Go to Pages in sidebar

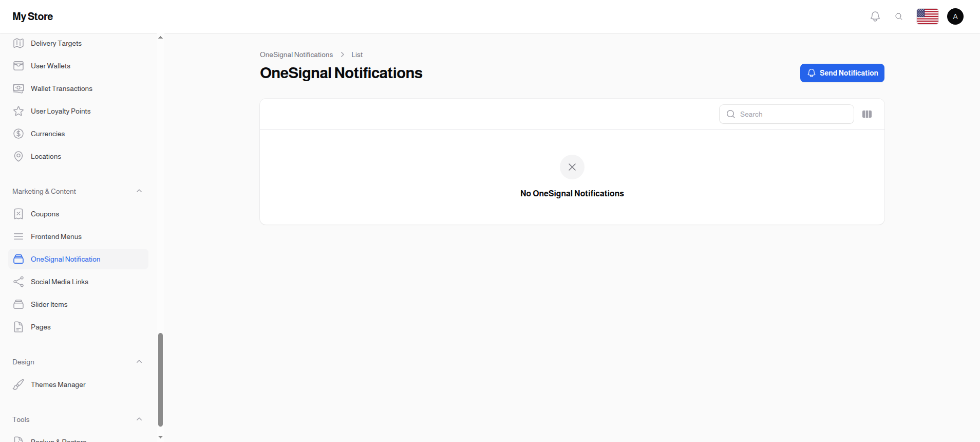pyautogui.click(x=78, y=327)
